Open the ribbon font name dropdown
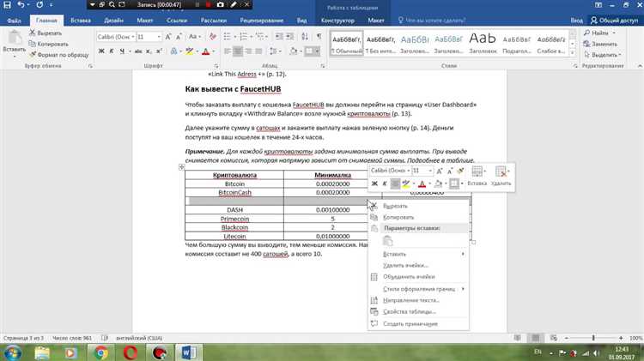 click(x=133, y=37)
